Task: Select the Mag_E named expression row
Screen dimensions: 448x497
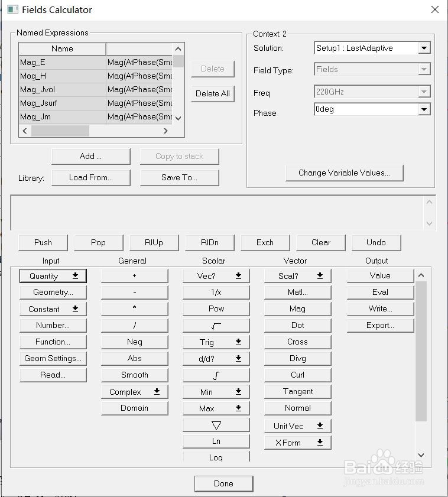Action: tap(96, 63)
